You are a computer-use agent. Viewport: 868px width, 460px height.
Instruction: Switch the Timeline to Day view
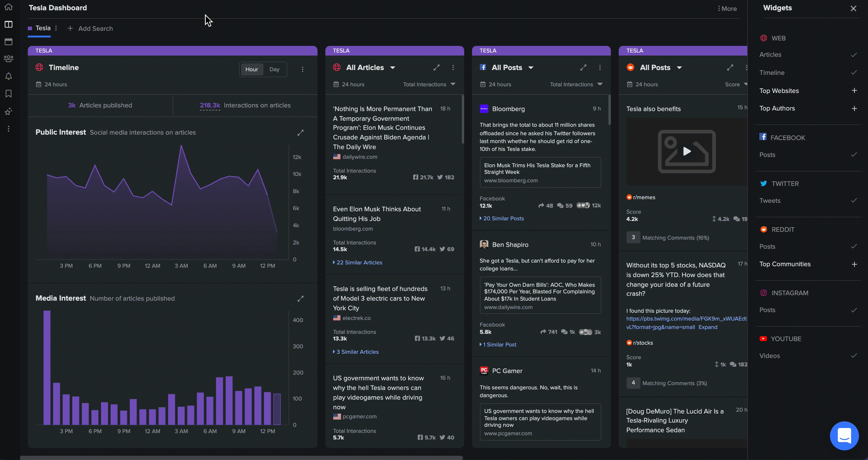pos(274,69)
